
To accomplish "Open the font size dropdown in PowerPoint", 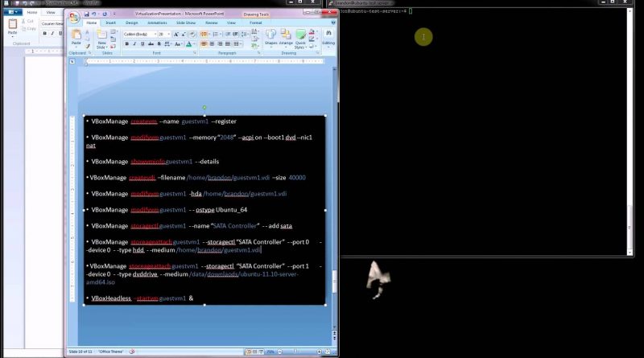I will (169, 34).
